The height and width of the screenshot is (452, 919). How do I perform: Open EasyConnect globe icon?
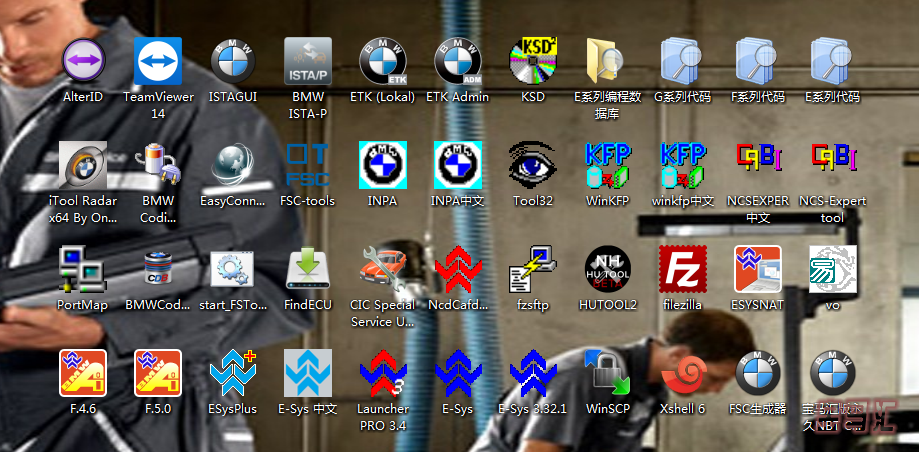click(233, 165)
